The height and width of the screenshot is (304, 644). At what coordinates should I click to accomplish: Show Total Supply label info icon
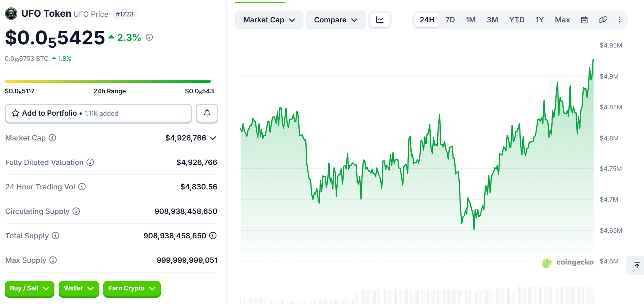55,236
